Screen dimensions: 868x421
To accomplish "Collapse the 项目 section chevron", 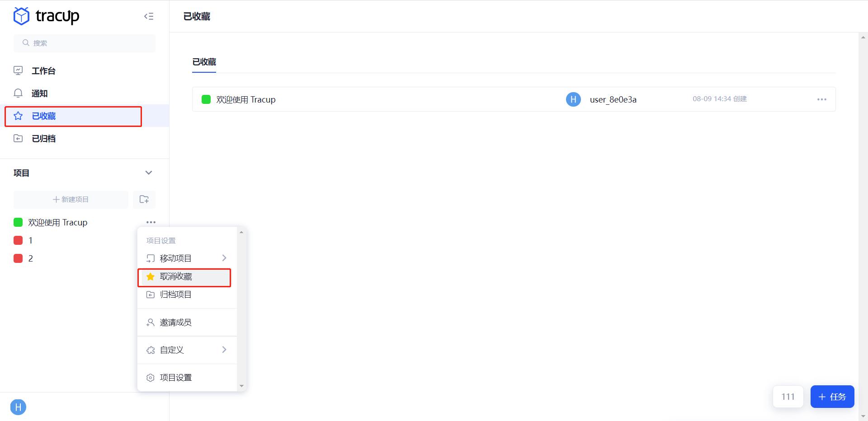I will (148, 173).
